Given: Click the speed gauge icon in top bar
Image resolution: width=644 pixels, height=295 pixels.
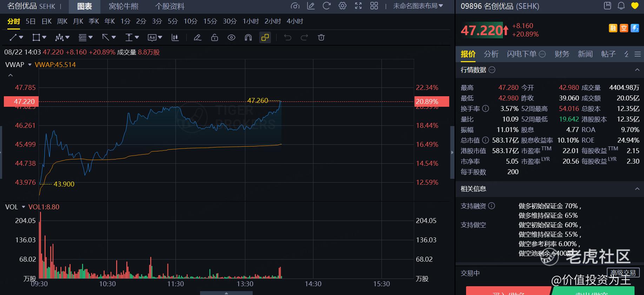Looking at the screenshot, I should pos(295,6).
